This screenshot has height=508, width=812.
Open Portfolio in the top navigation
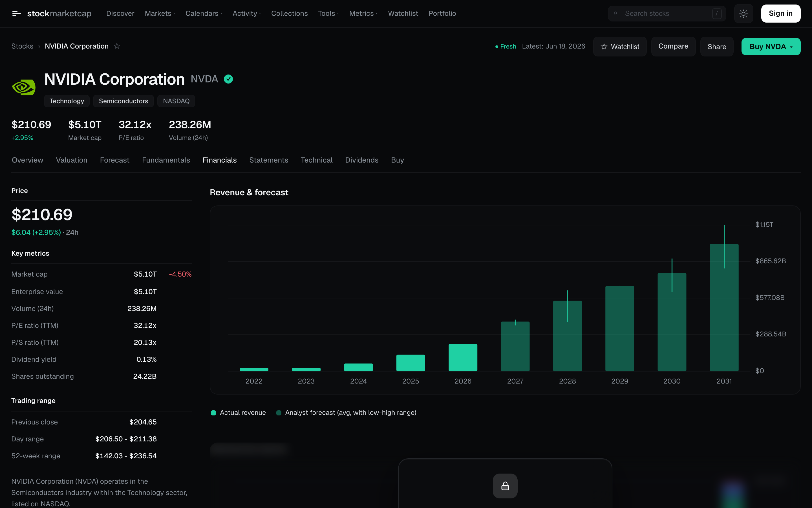pyautogui.click(x=442, y=14)
